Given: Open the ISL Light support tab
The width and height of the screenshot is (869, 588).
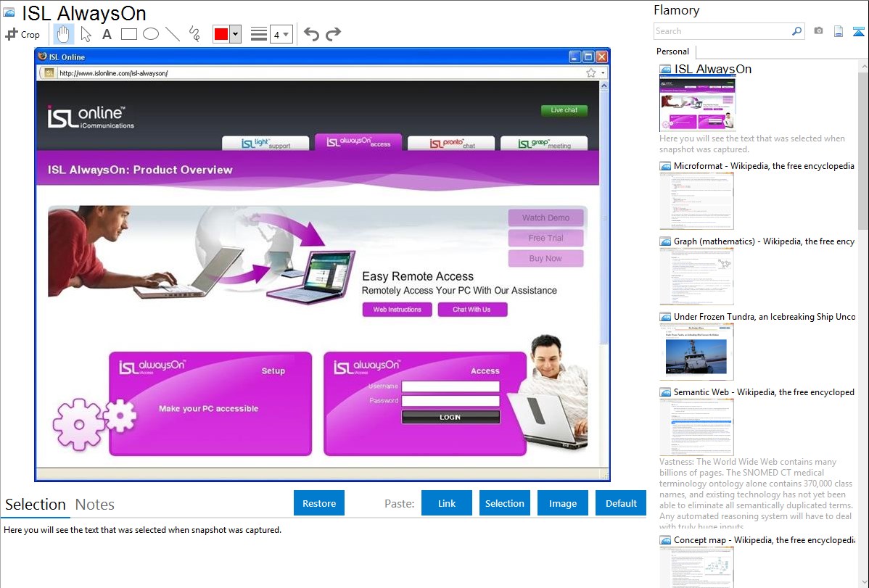Looking at the screenshot, I should coord(265,143).
